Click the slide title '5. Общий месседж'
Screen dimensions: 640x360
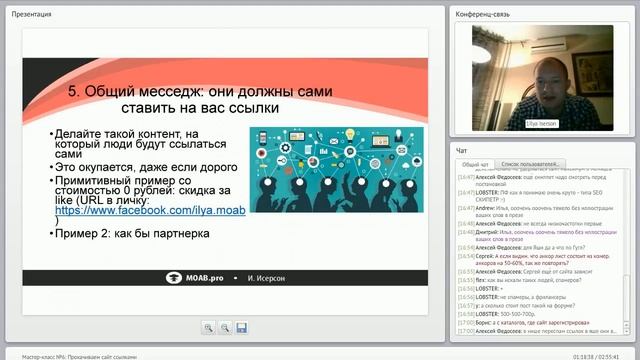(x=200, y=99)
